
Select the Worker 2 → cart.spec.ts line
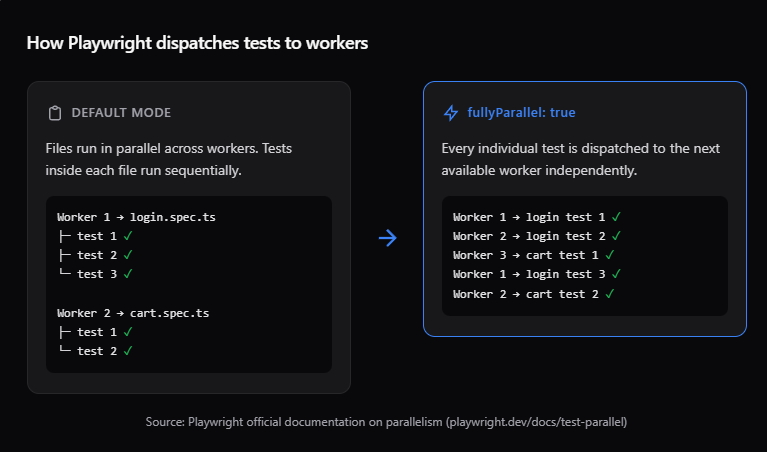(133, 313)
